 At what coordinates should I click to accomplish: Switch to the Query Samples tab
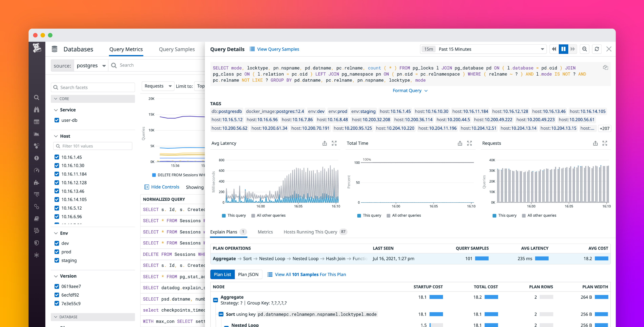pyautogui.click(x=177, y=49)
